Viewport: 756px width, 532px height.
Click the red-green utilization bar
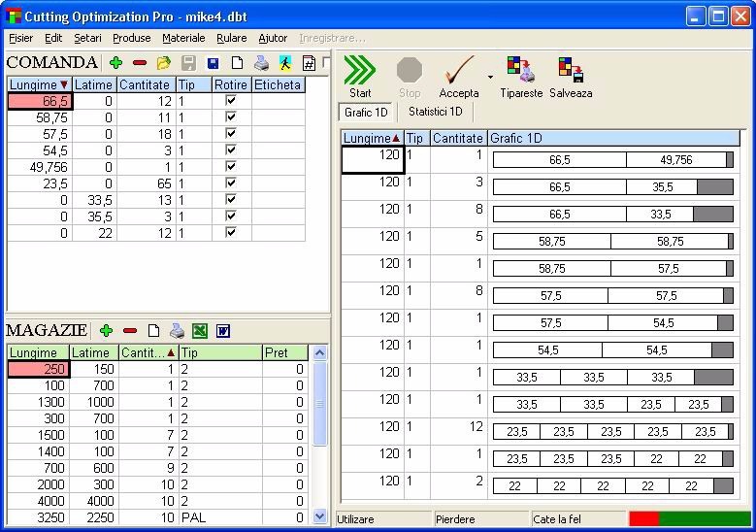click(690, 519)
